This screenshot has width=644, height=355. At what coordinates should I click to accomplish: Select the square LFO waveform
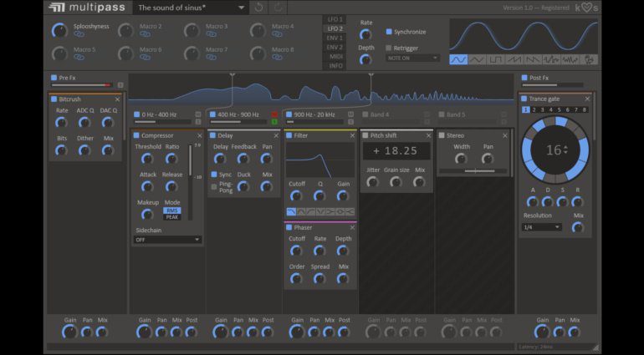point(495,60)
